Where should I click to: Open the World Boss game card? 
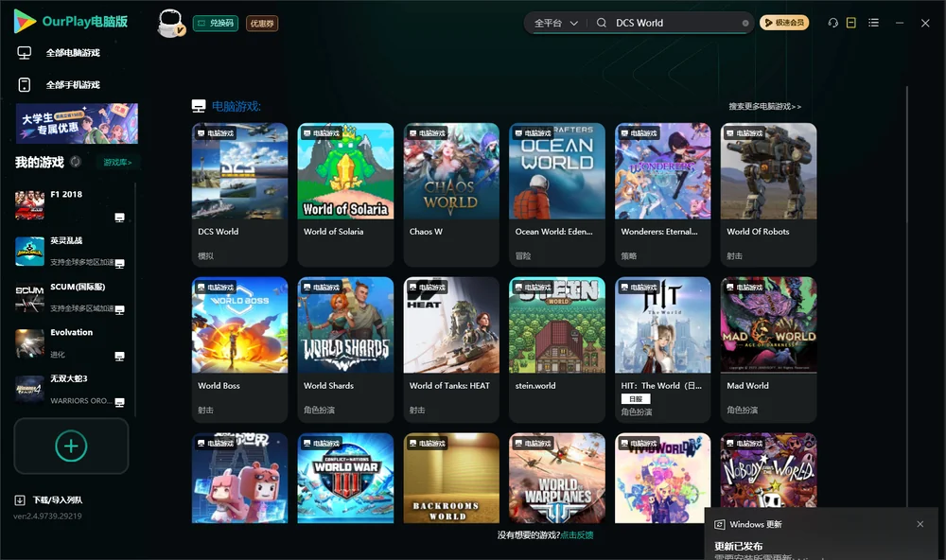pyautogui.click(x=240, y=349)
